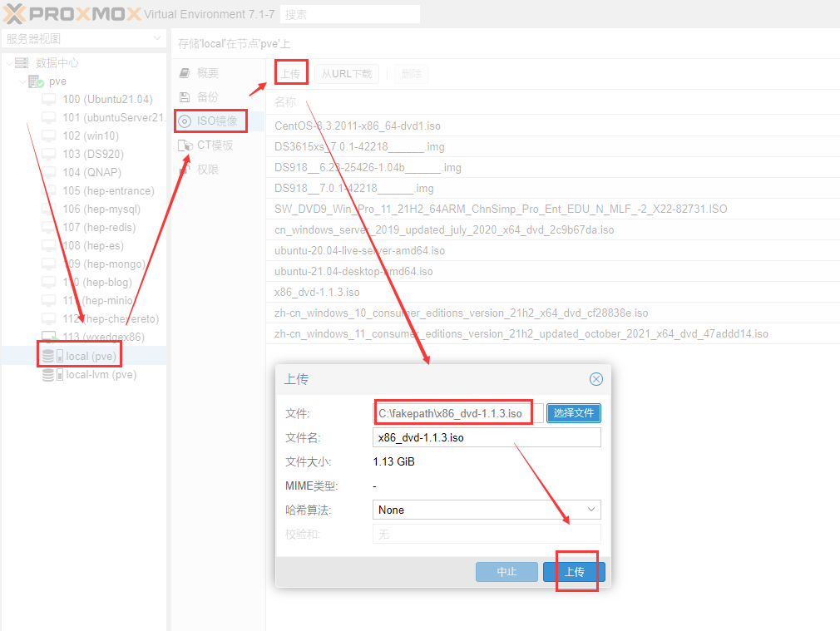
Task: Open the CT模板 section icon
Action: click(x=185, y=145)
